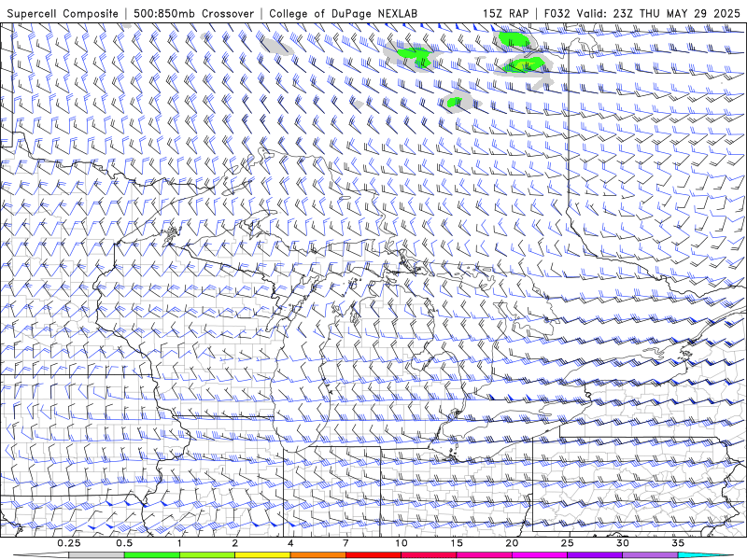
Task: Select the gray color bar segment
Action: 97,555
